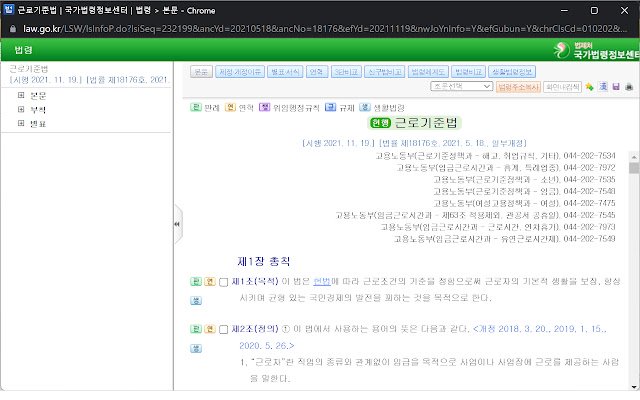640x400 pixels.
Task: Collapse the left panel with arrow handle
Action: (178, 224)
